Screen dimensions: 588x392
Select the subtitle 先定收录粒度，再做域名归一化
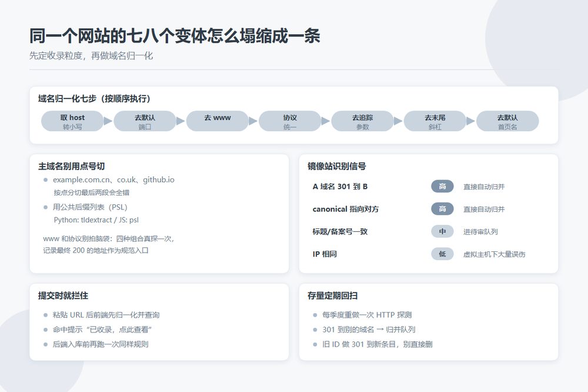tap(91, 56)
